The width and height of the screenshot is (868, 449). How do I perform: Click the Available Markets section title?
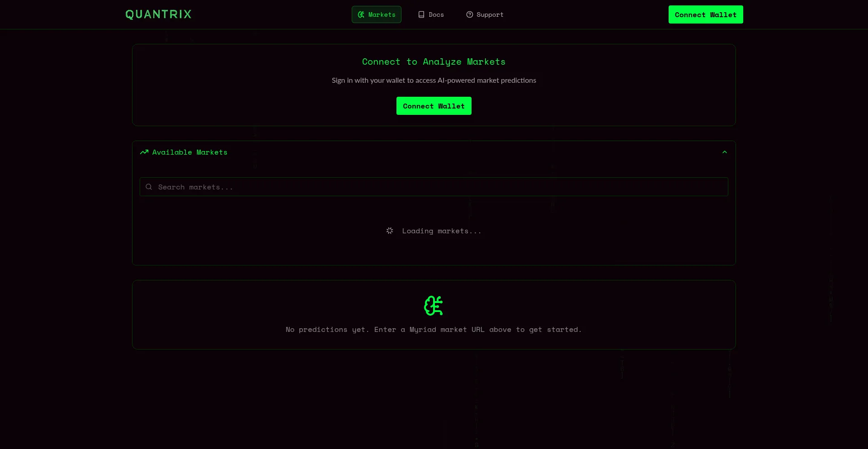tap(189, 152)
